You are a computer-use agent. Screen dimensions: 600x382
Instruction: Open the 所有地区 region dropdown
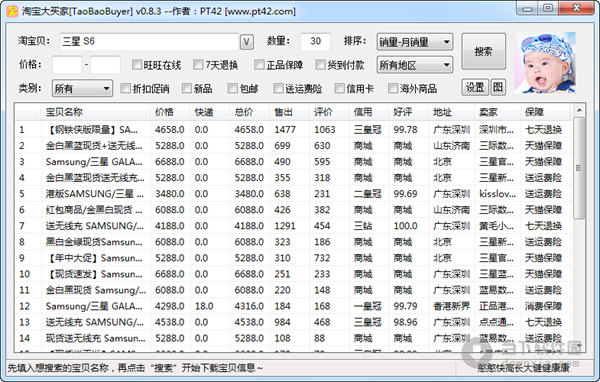415,65
